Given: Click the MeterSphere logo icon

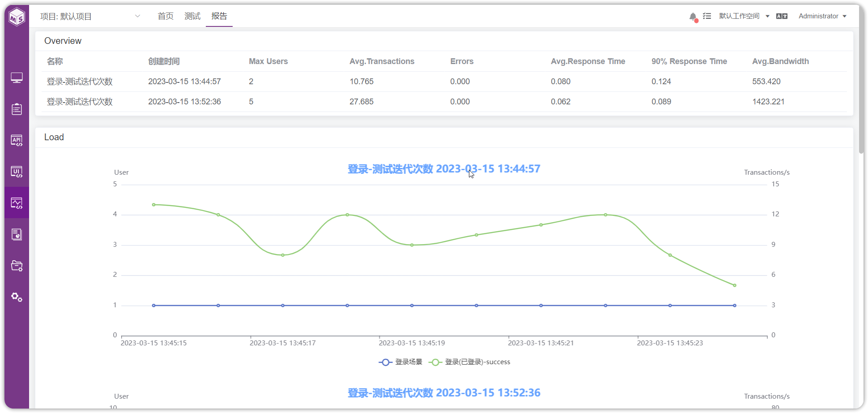Looking at the screenshot, I should click(x=17, y=17).
